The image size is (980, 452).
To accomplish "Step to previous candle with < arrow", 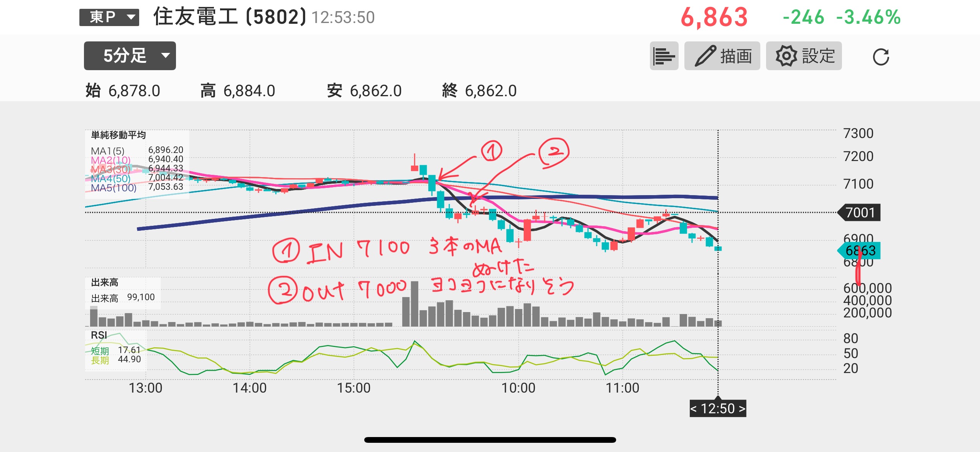I will [x=694, y=409].
